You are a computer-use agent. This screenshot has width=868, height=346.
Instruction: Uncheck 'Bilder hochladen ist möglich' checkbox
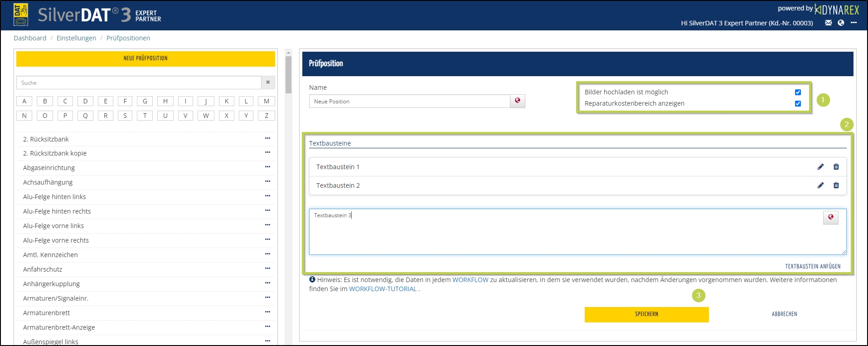pos(798,92)
